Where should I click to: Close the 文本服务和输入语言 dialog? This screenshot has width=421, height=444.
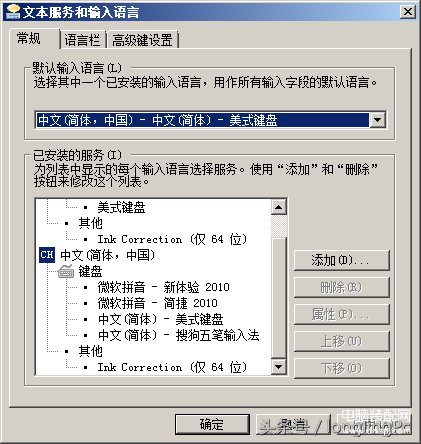point(408,12)
